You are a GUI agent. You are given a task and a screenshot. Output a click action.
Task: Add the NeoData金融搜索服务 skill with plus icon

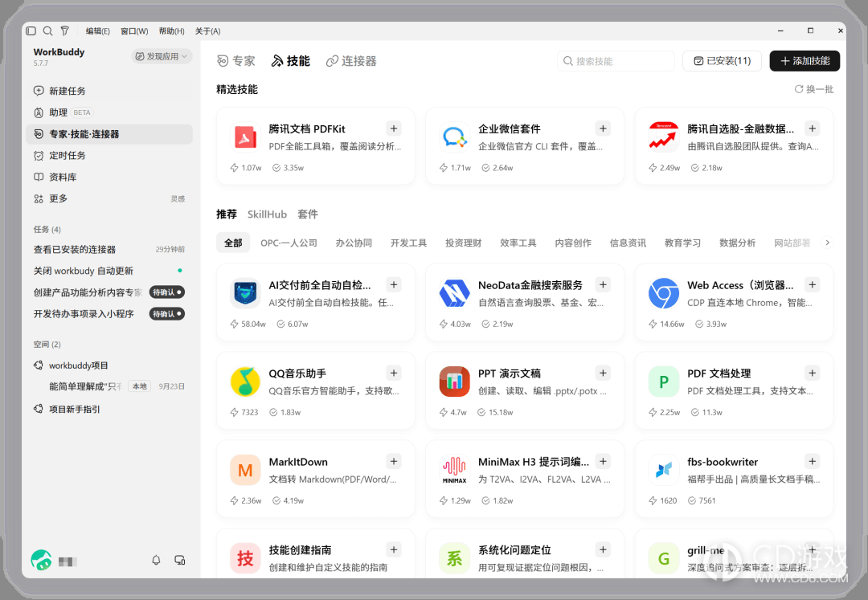click(x=603, y=285)
